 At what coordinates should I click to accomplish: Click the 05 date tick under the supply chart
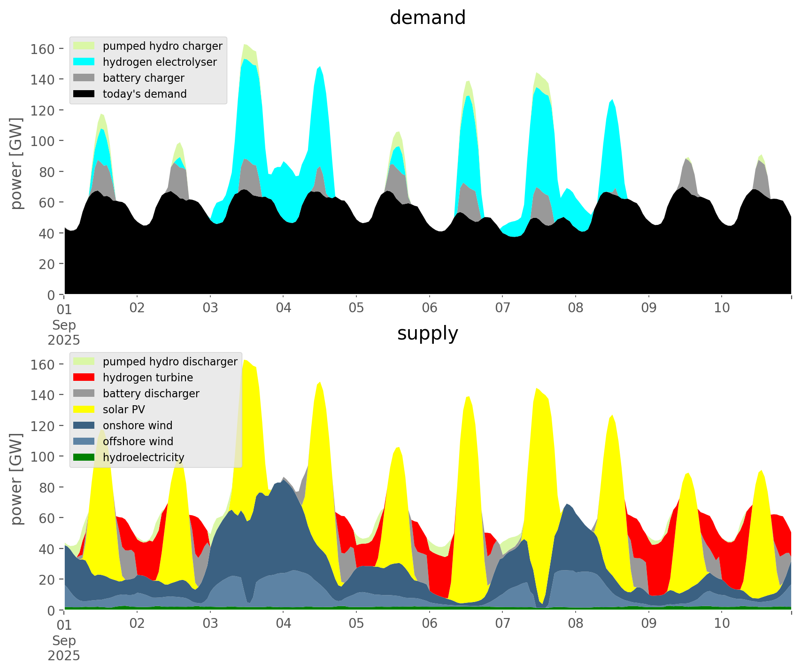pos(356,624)
